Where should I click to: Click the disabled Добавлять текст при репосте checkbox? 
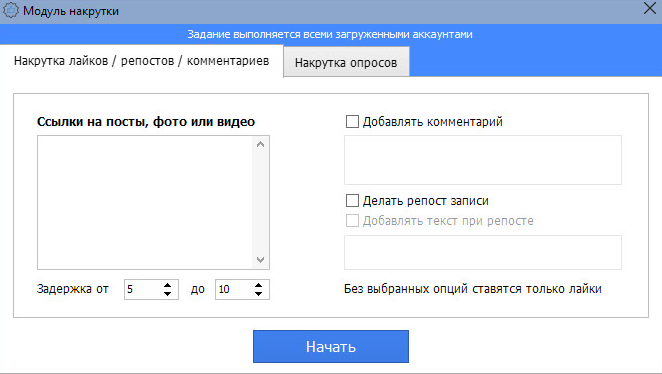(352, 220)
